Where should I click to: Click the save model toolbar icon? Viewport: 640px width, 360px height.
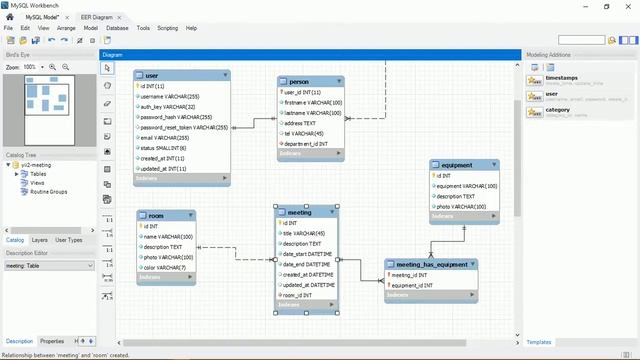pyautogui.click(x=36, y=40)
